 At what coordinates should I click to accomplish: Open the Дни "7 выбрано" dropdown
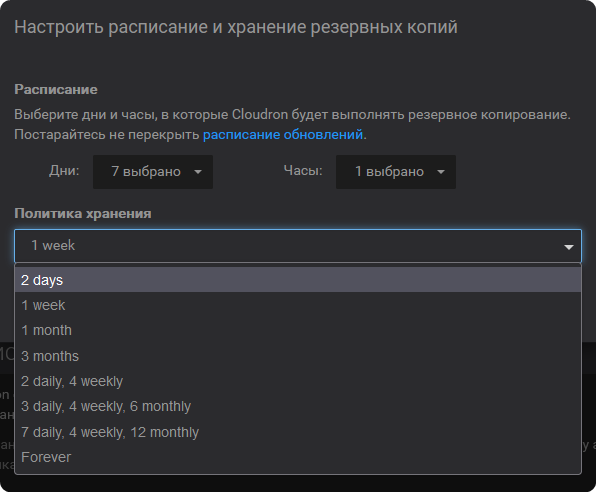[x=153, y=171]
